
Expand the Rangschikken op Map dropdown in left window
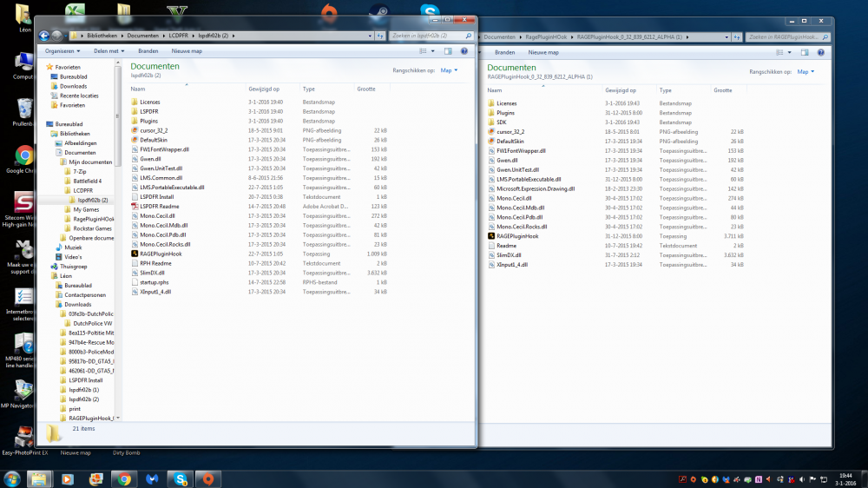click(449, 70)
